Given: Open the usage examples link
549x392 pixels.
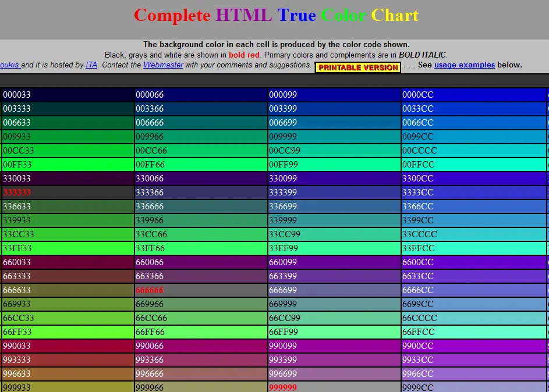Looking at the screenshot, I should point(464,65).
